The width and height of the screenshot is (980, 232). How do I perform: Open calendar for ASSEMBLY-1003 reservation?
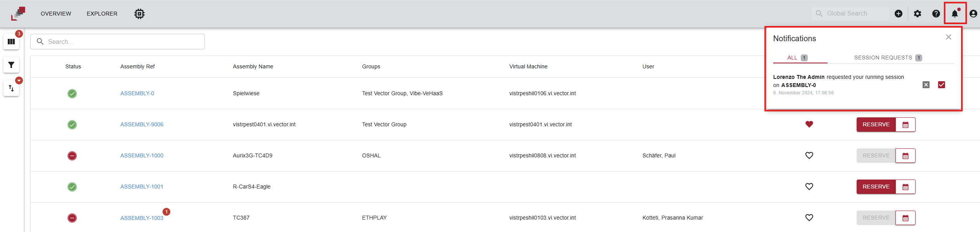click(906, 218)
